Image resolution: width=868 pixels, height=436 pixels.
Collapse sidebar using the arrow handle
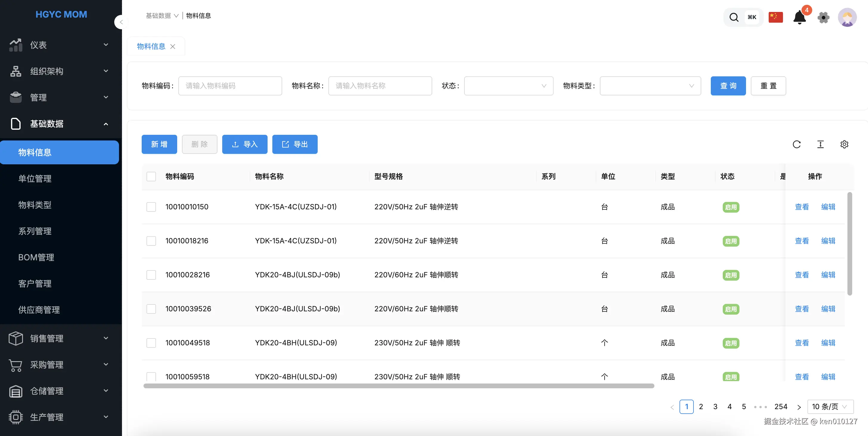[x=121, y=22]
